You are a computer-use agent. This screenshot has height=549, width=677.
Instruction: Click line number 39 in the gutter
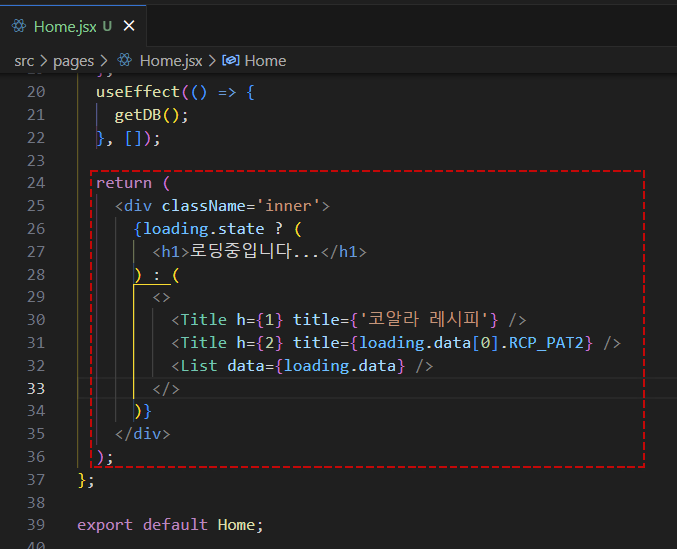coord(36,525)
